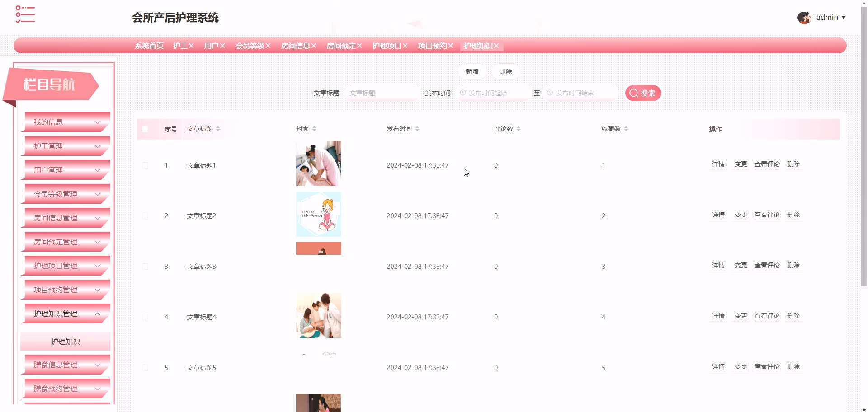
Task: Switch to the 系统首页 tab
Action: tap(149, 45)
